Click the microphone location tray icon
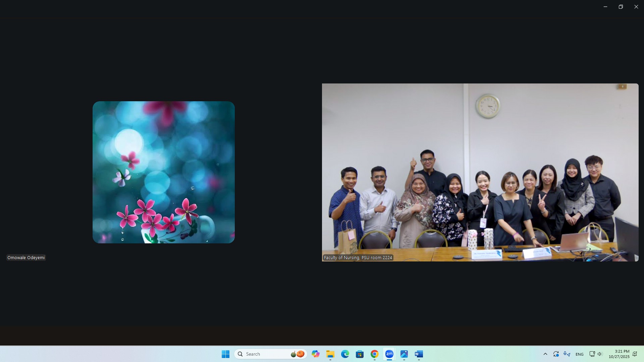644x362 pixels. point(567,354)
